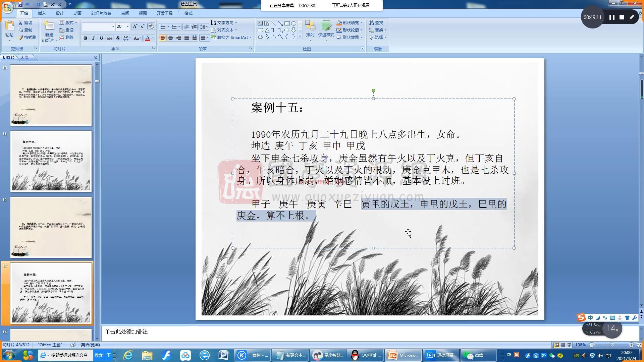The height and width of the screenshot is (362, 644).
Task: Expand the Layout (版式) dropdown
Action: coord(68,22)
